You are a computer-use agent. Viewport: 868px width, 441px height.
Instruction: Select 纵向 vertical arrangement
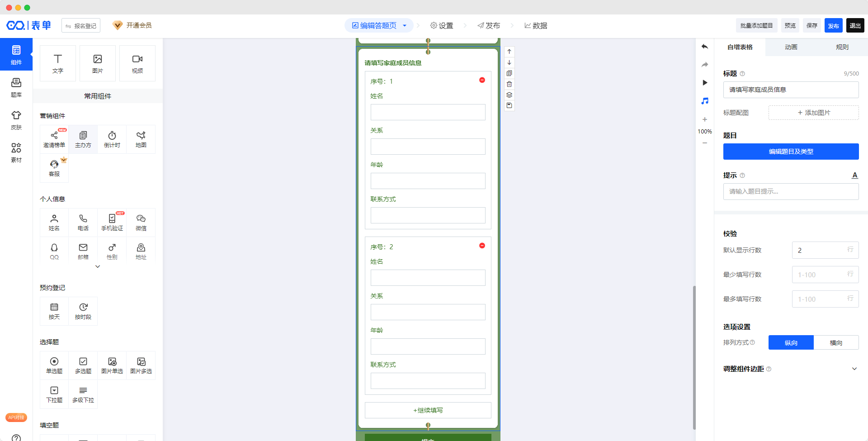pyautogui.click(x=791, y=343)
